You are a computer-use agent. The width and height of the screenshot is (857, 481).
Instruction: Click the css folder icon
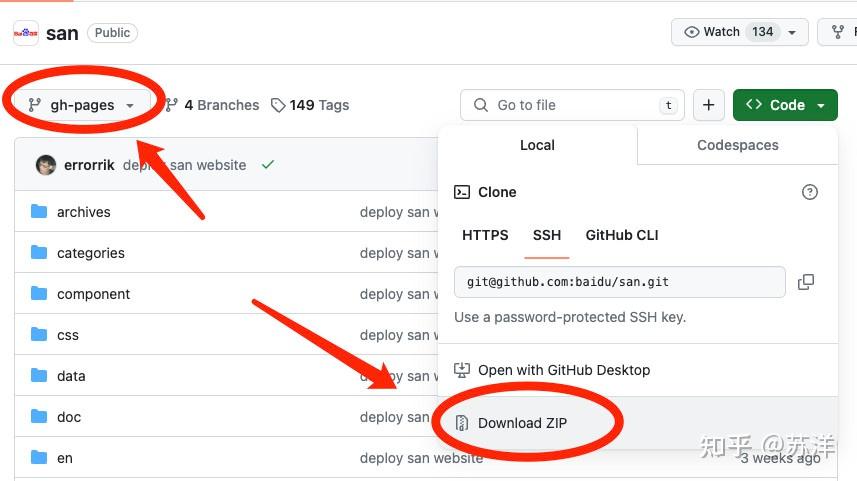point(39,334)
